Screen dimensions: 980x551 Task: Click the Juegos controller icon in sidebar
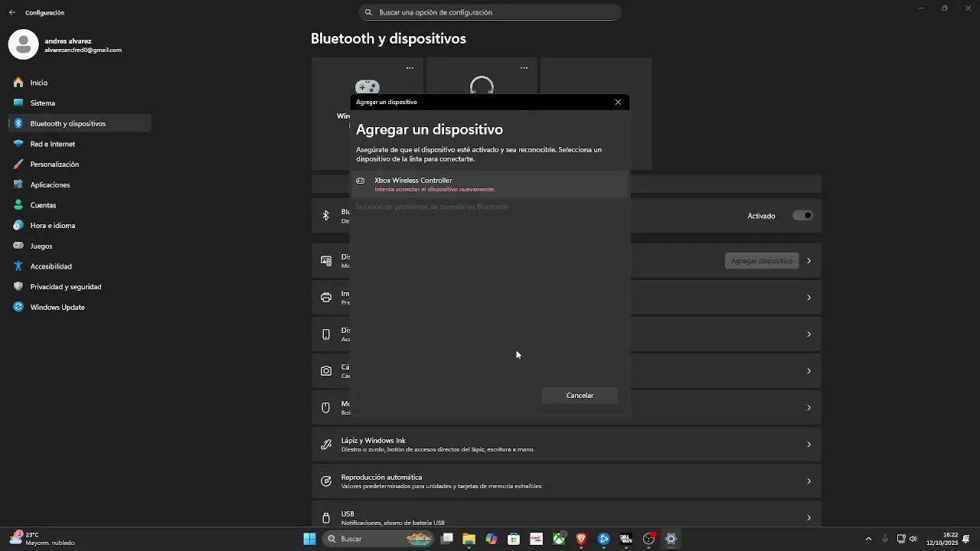coord(18,246)
